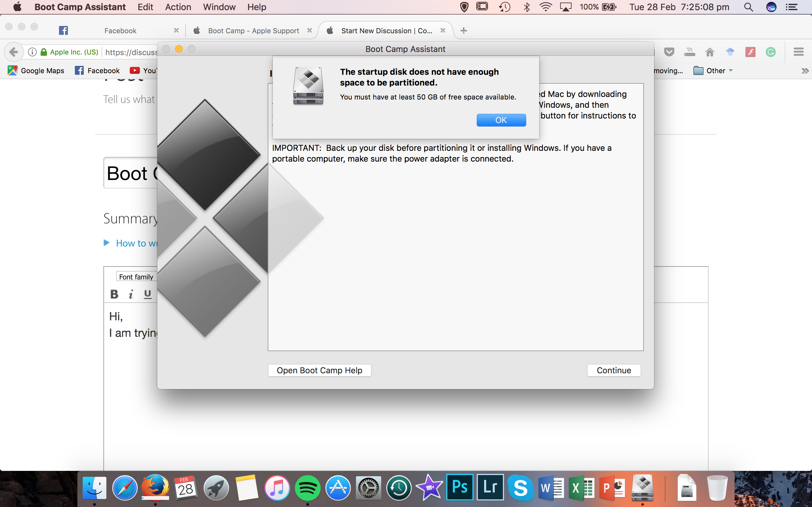Click Open Boot Camp Help
Viewport: 812px width, 507px height.
click(319, 370)
